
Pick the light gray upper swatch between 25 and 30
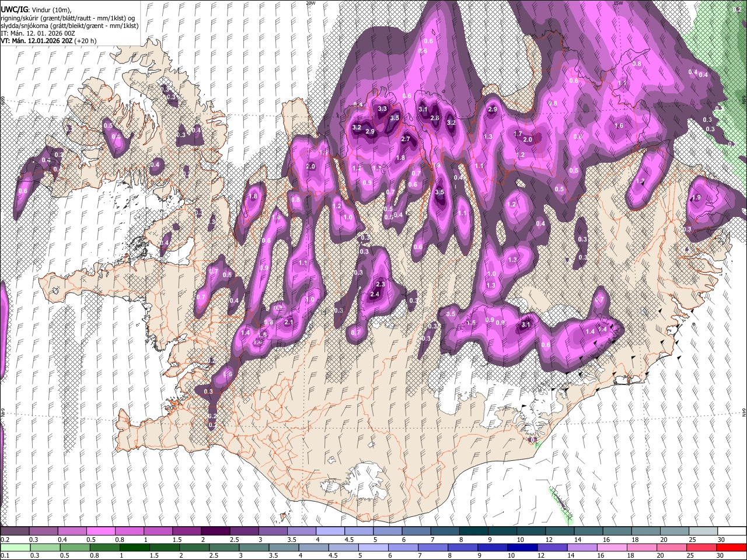click(x=703, y=531)
